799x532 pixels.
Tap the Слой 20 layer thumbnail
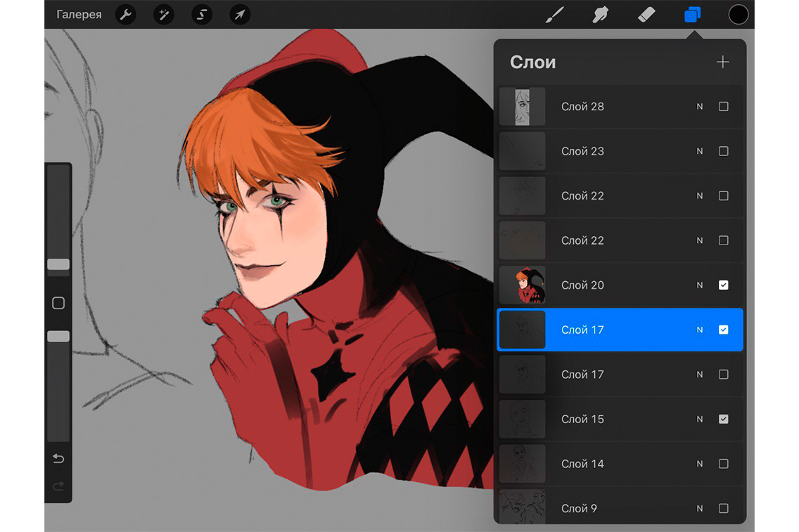(522, 285)
